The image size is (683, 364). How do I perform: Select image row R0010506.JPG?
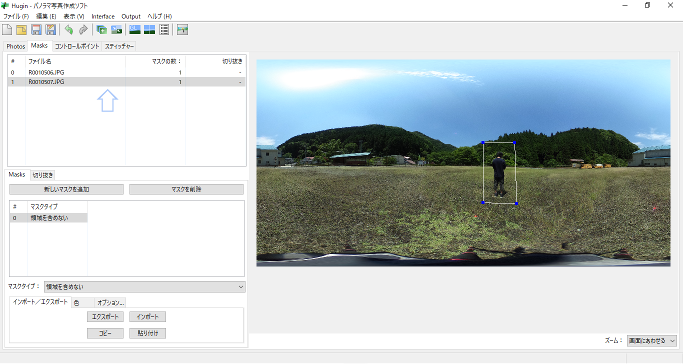[x=127, y=73]
